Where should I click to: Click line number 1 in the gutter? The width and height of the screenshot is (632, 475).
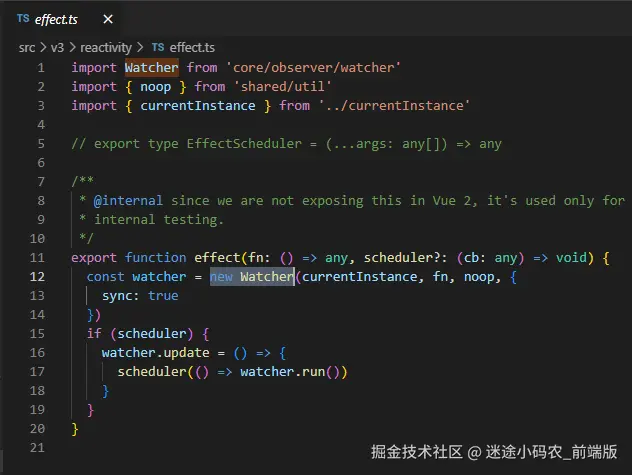tap(41, 68)
